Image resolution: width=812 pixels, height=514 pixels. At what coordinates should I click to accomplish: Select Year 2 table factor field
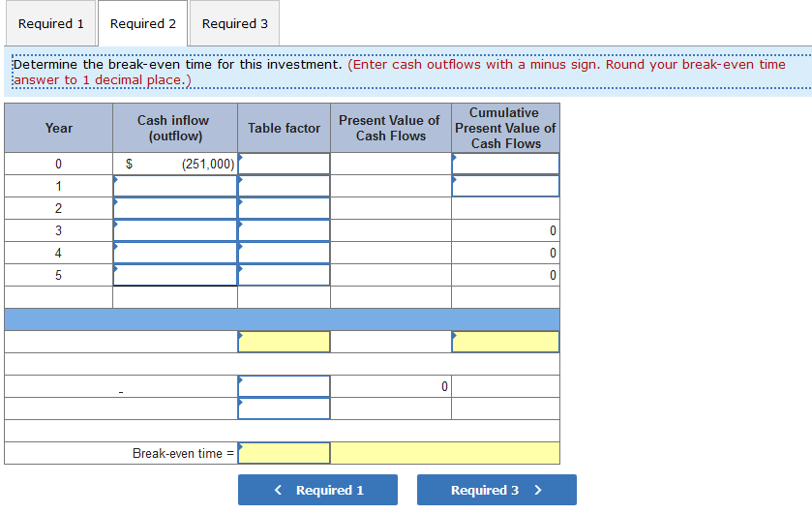[x=284, y=208]
